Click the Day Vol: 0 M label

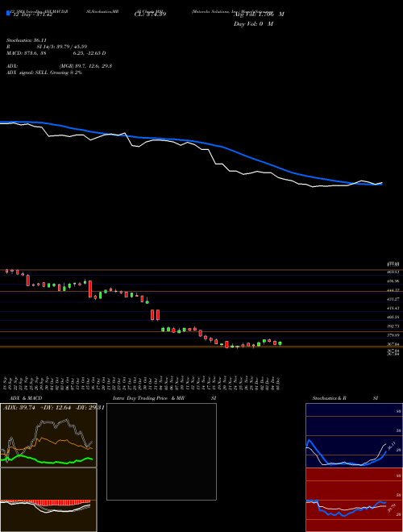[253, 23]
